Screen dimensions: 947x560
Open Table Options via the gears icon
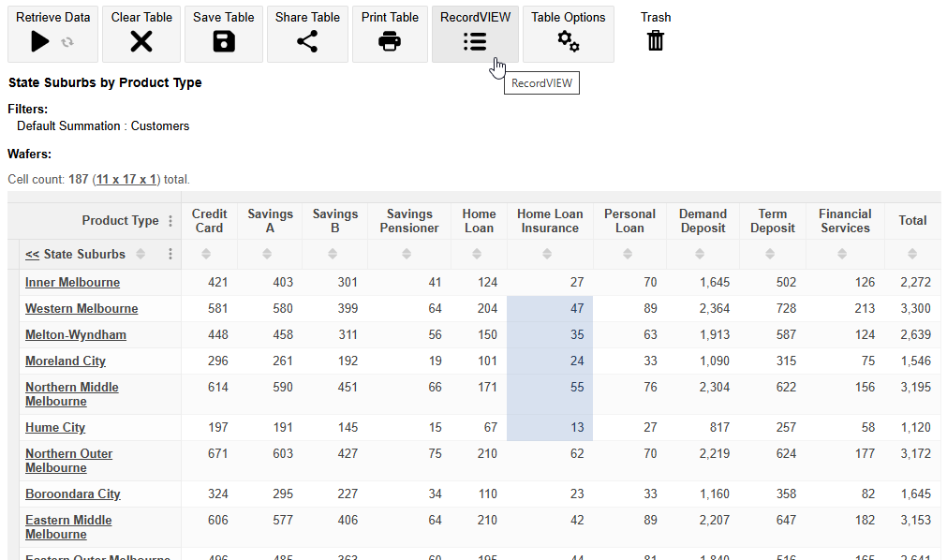click(x=566, y=40)
